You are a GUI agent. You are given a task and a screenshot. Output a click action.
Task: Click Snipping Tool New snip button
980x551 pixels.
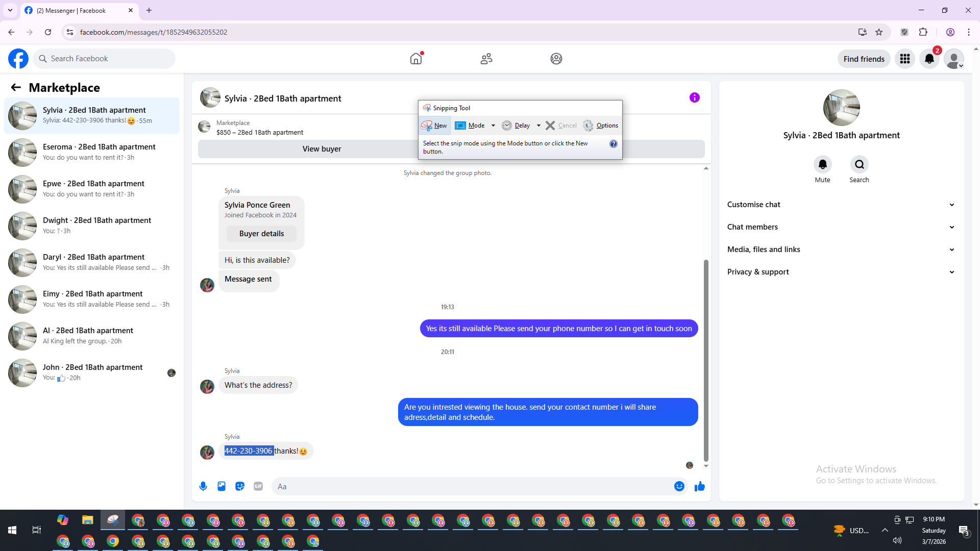[434, 126]
